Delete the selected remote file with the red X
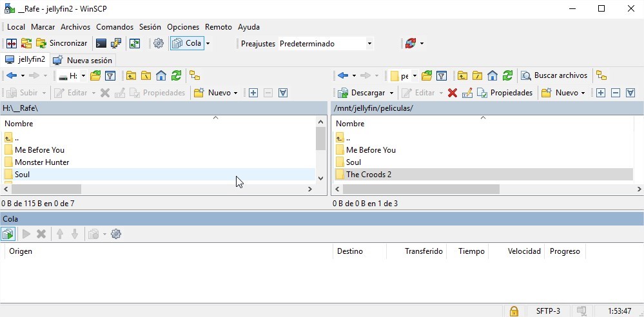 453,93
